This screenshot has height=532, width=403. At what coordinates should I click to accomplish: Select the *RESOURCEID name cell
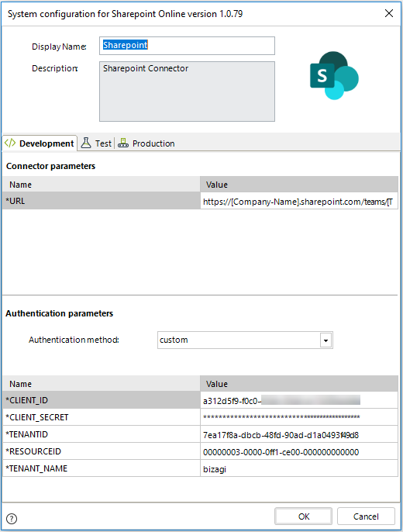click(102, 451)
